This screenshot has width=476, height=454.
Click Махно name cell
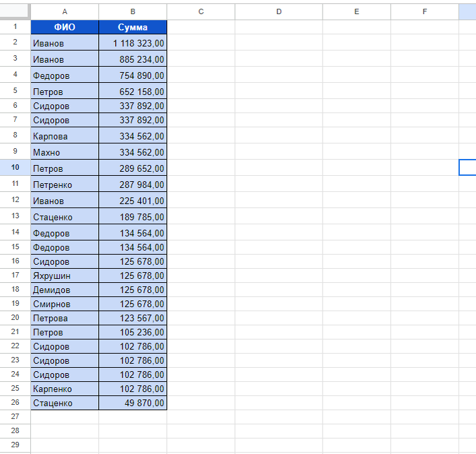pos(65,152)
